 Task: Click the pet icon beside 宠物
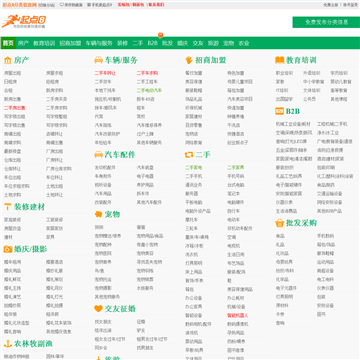click(98, 214)
